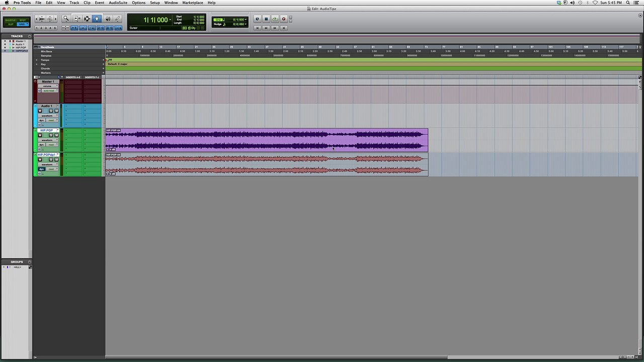Click the Record transport button
Viewport: 644px width, 362px height.
click(284, 19)
